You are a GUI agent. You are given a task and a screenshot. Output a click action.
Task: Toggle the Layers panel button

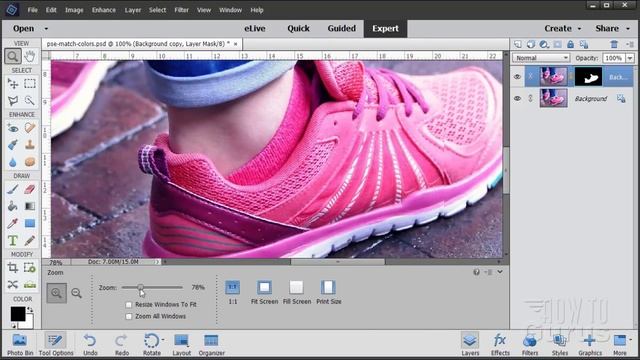[x=470, y=344]
